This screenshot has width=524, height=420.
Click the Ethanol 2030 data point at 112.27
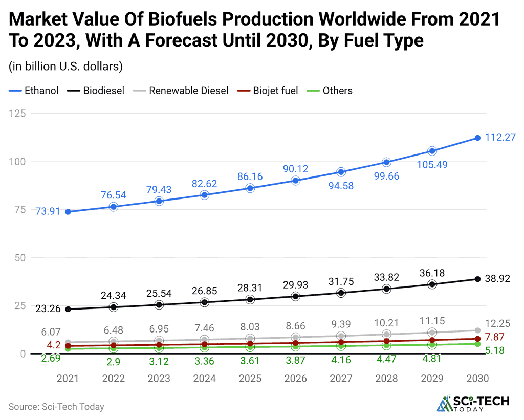click(477, 138)
